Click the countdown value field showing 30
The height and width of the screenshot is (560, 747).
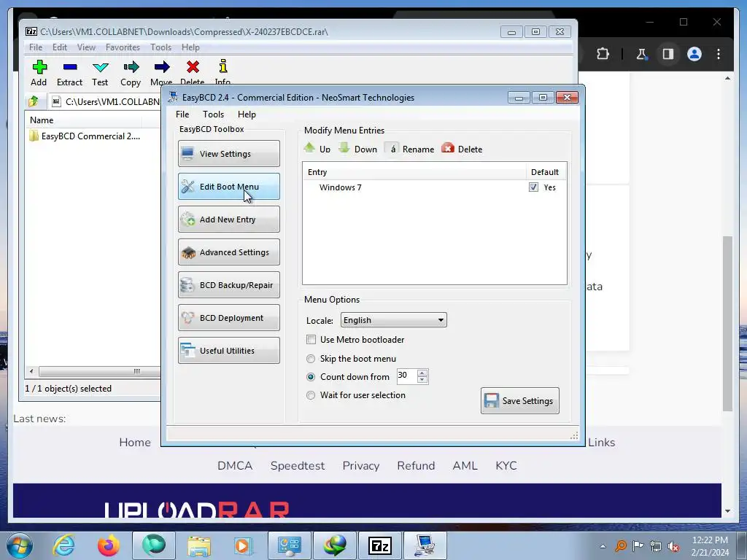(407, 376)
